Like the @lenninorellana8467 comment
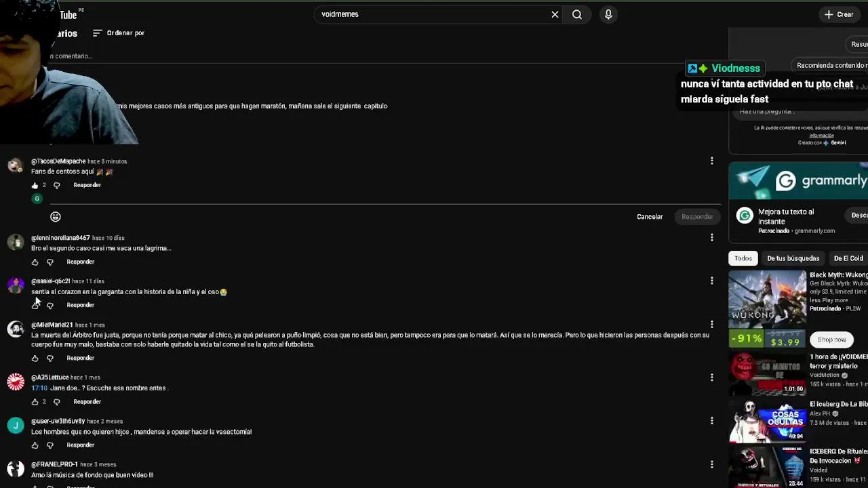 pyautogui.click(x=35, y=262)
